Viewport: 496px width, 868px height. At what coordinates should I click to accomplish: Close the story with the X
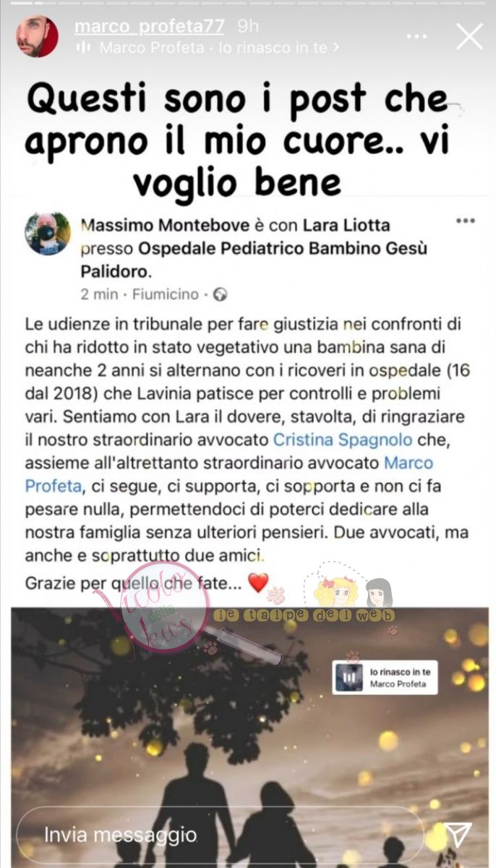point(469,36)
